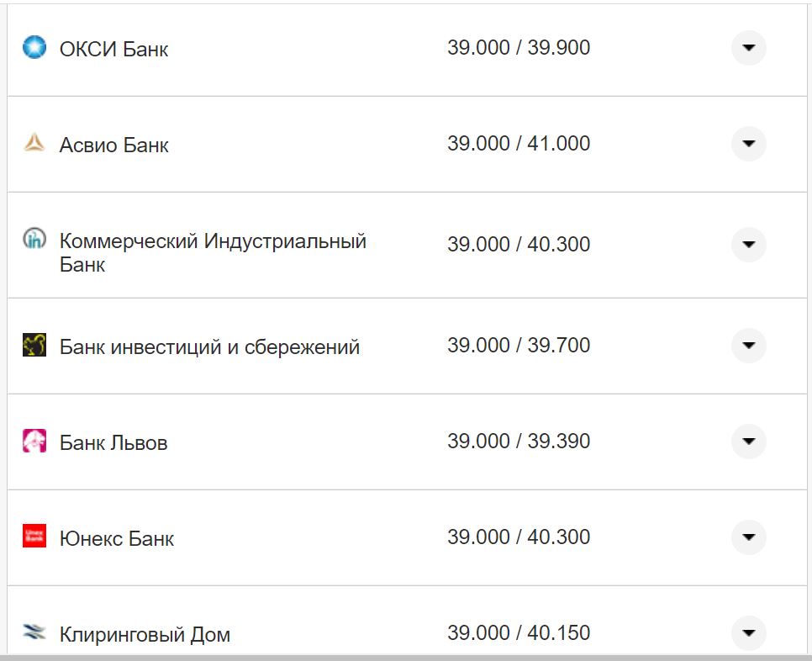Click the red Юнекс Банк logo

coord(34,537)
